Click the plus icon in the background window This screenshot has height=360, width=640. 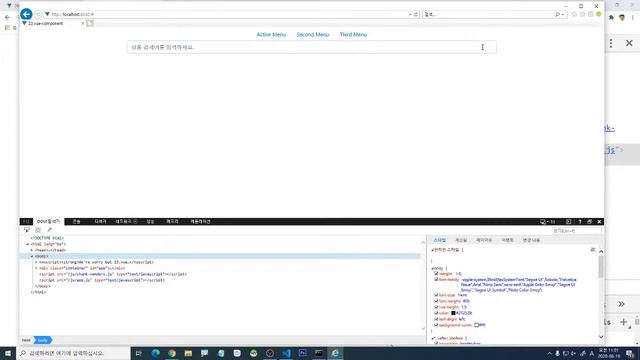(x=624, y=322)
